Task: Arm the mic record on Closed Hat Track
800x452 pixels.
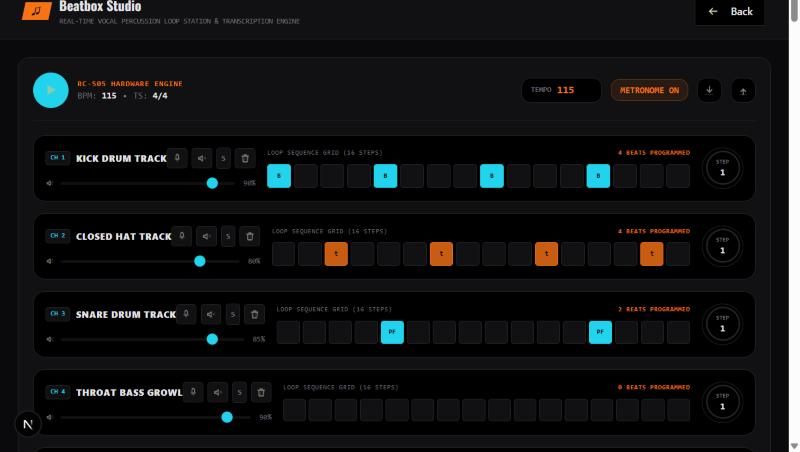Action: pos(182,236)
